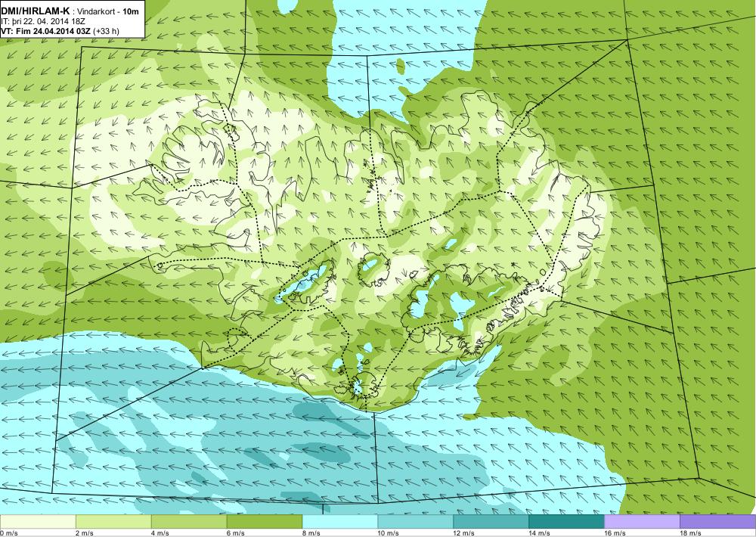
Task: Click the '(+33 h)' forecast offset text
Action: [x=107, y=31]
